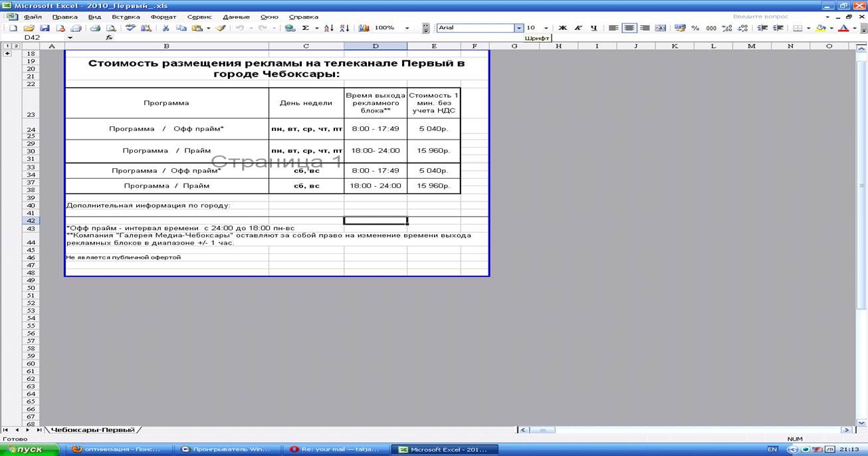Expand the 100% zoom dropdown
This screenshot has width=868, height=456.
click(407, 29)
